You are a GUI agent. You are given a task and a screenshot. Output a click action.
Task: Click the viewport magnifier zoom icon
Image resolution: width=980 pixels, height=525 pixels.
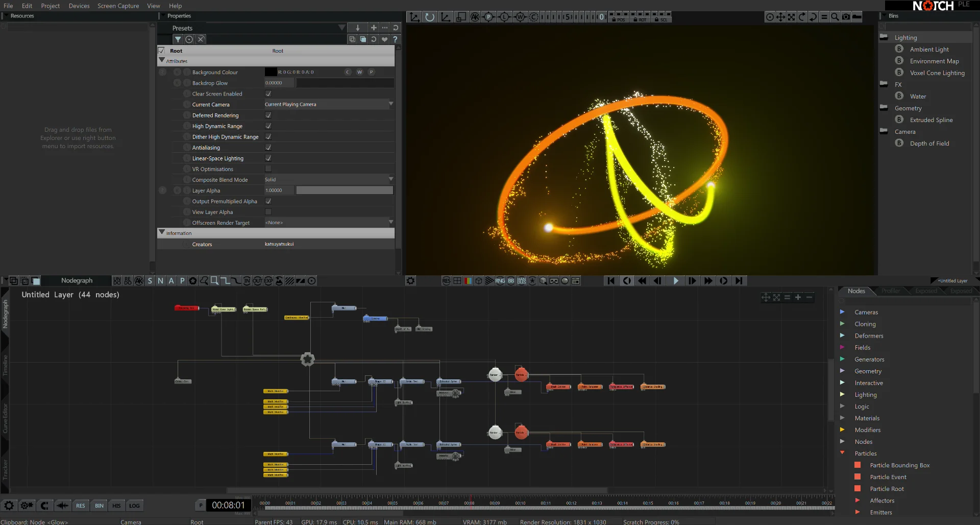pyautogui.click(x=835, y=17)
